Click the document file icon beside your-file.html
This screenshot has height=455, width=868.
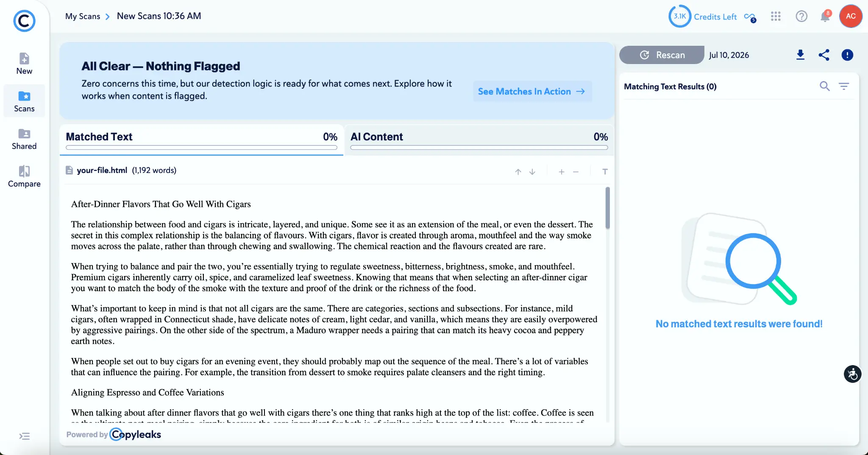click(69, 170)
